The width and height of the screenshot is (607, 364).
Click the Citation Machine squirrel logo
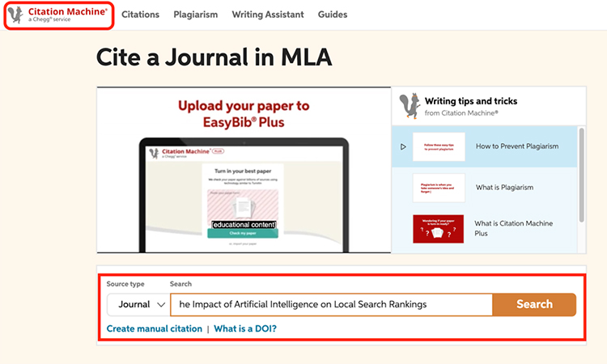58,15
